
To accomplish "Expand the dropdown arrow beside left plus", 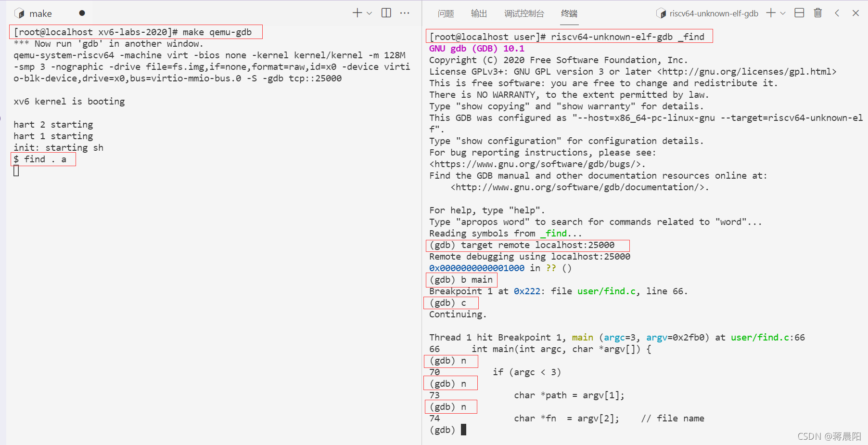I will [x=369, y=13].
